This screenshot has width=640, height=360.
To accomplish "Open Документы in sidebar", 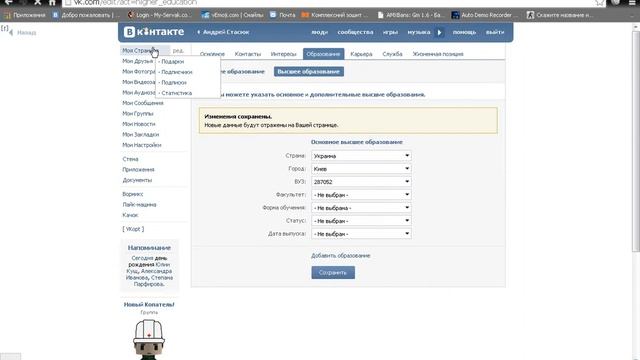I will tap(137, 180).
